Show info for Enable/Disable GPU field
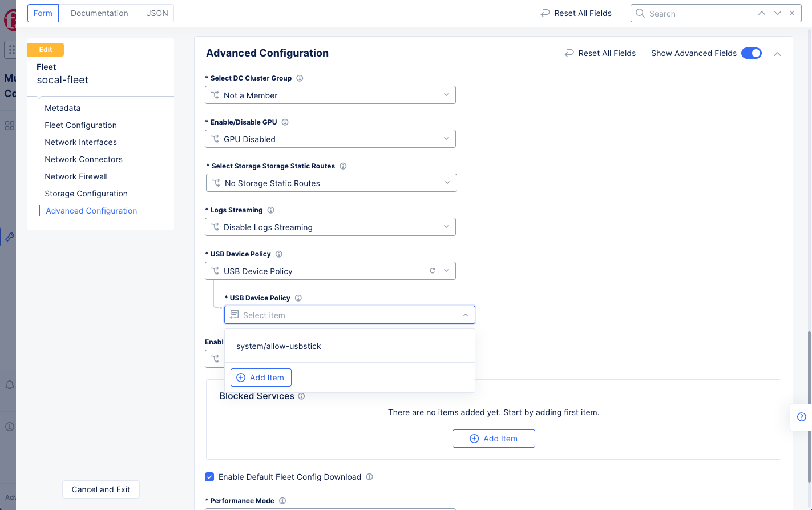 285,122
